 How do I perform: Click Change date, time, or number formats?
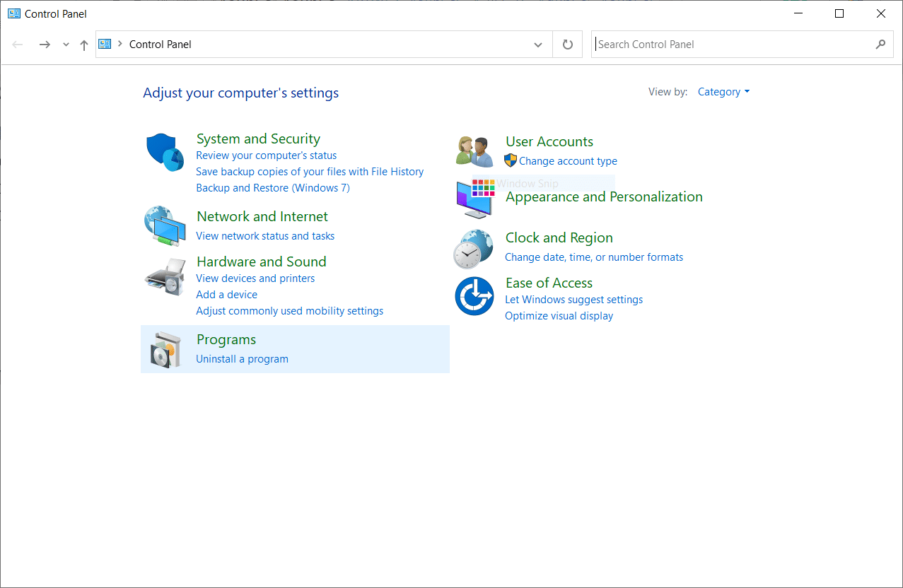(594, 257)
